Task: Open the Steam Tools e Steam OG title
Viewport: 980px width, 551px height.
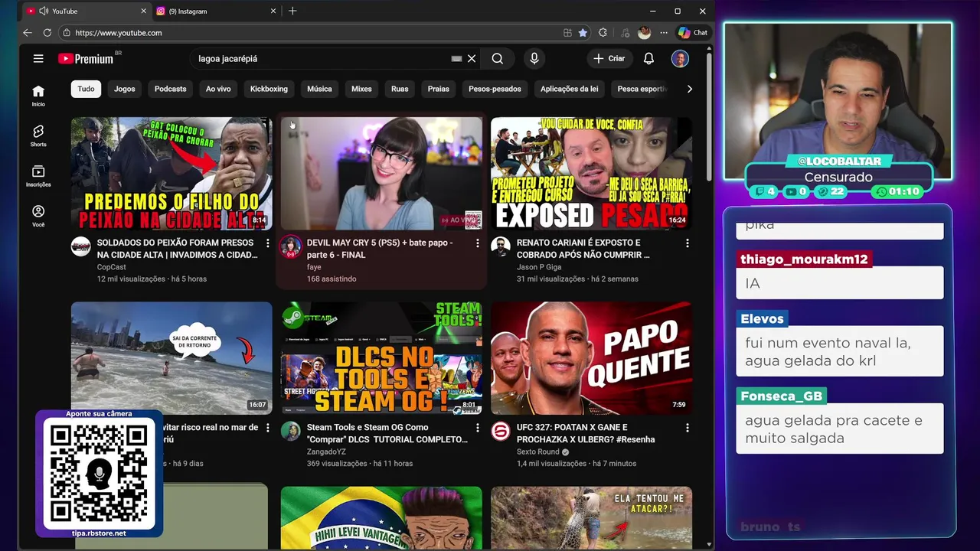Action: (387, 433)
